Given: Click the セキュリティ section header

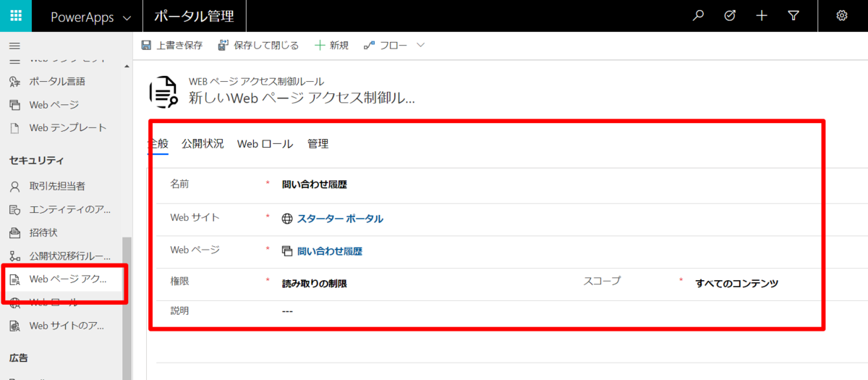Looking at the screenshot, I should pos(36,160).
